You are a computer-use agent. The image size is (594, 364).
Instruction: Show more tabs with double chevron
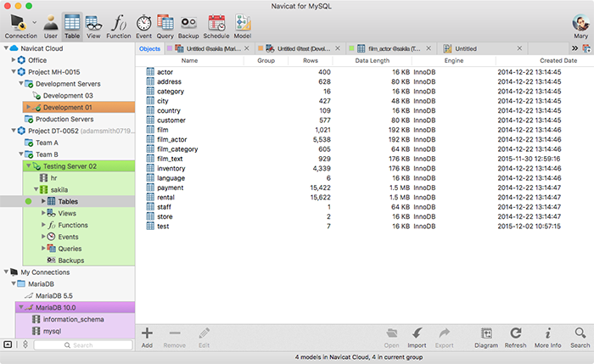pos(574,48)
